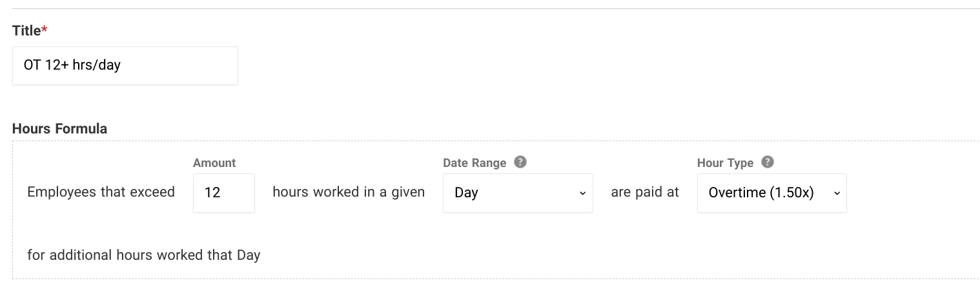Click the chevron arrow in the Overtime dropdown
980x283 pixels.
click(x=837, y=193)
